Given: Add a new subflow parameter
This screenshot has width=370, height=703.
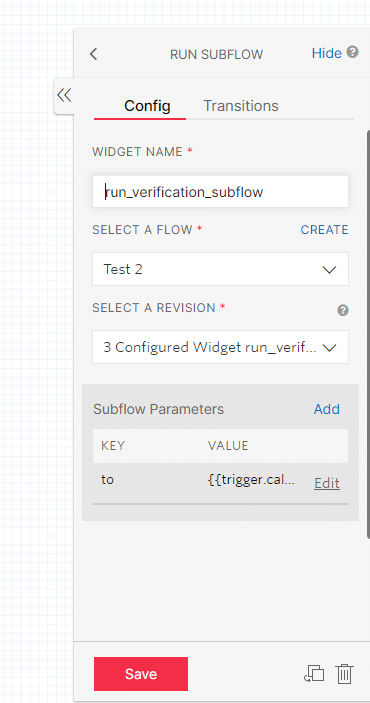Looking at the screenshot, I should (x=326, y=409).
